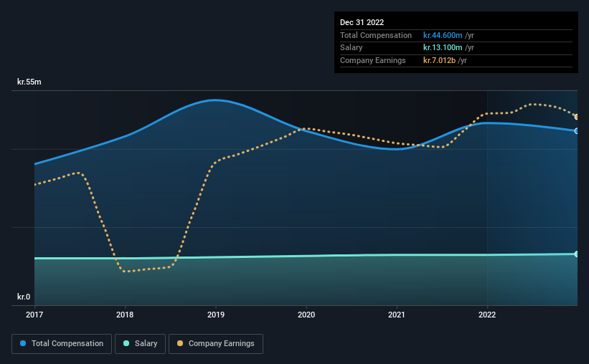This screenshot has height=364, width=589.
Task: Select the Total Compensation endpoint marker for Dec 2022
Action: tap(576, 131)
